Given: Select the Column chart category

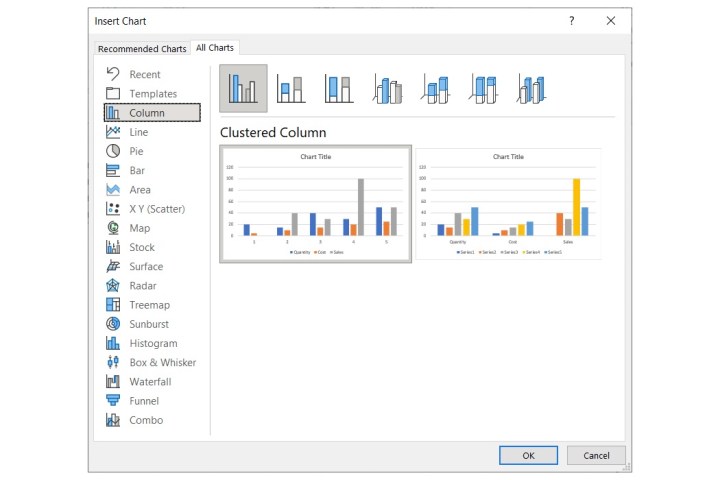Looking at the screenshot, I should point(152,113).
